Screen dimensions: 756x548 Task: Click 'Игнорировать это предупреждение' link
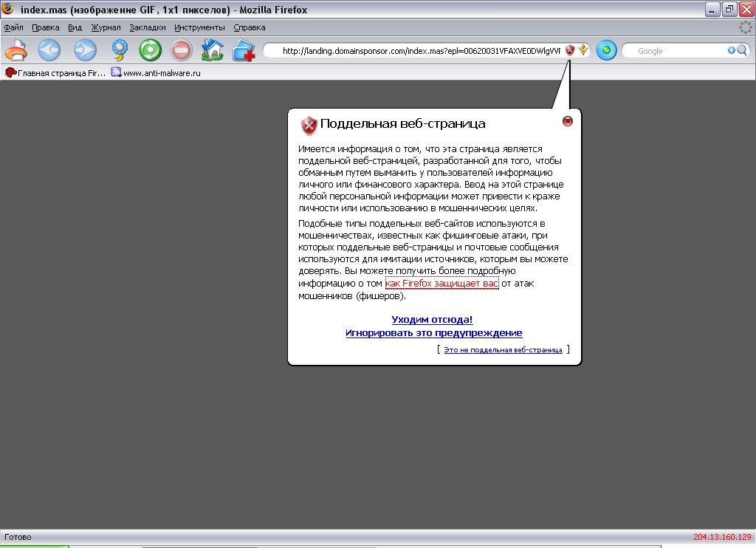point(433,332)
